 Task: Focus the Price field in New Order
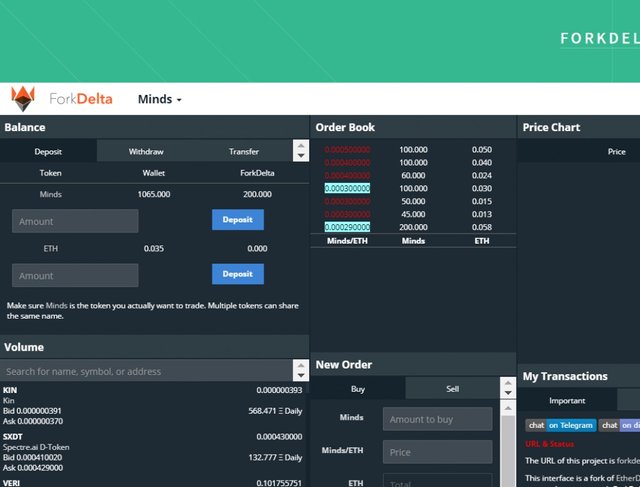(438, 452)
